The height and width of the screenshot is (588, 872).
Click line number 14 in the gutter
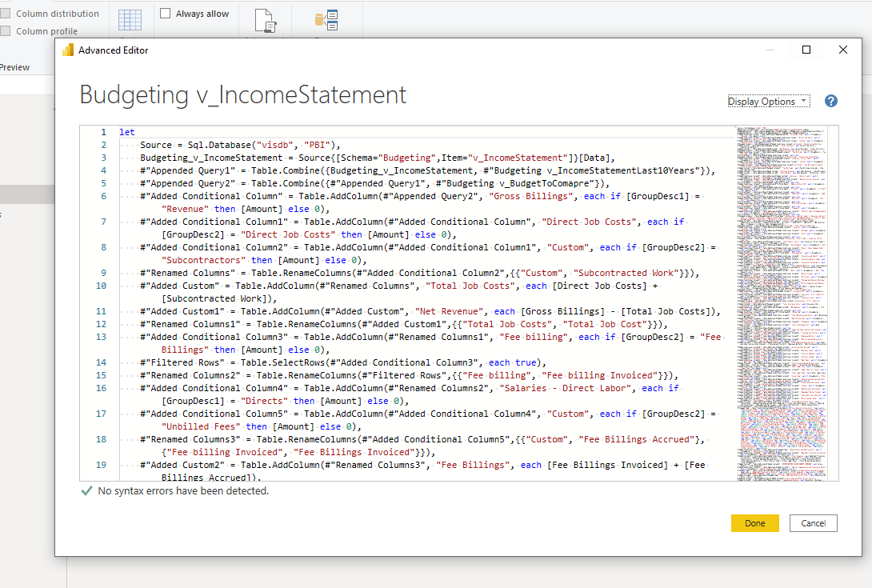(x=101, y=362)
